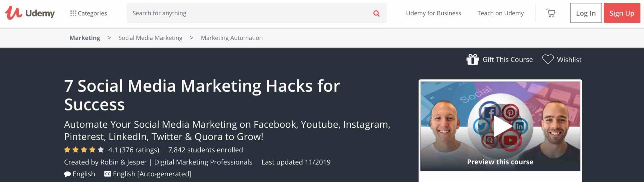Open the Categories grid menu

(88, 13)
